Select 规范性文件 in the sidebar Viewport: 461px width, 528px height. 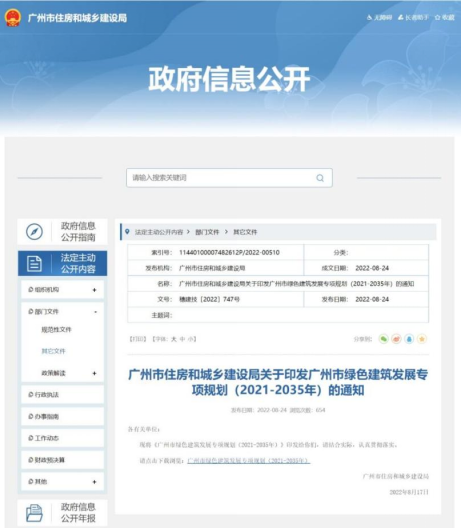coord(56,330)
